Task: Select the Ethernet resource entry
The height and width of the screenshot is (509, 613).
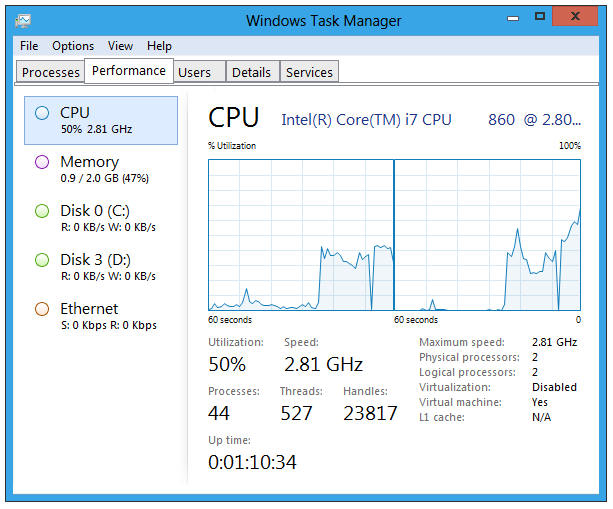Action: click(x=101, y=316)
